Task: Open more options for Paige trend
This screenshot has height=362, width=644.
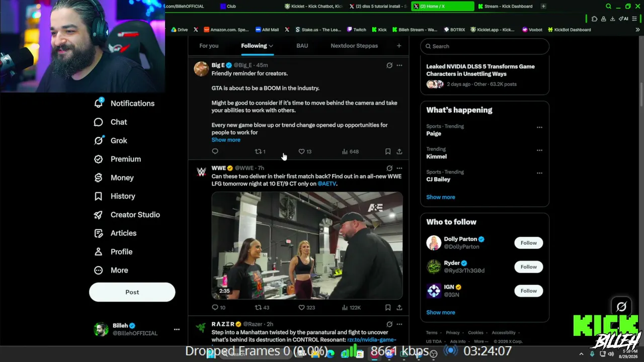Action: (539, 127)
